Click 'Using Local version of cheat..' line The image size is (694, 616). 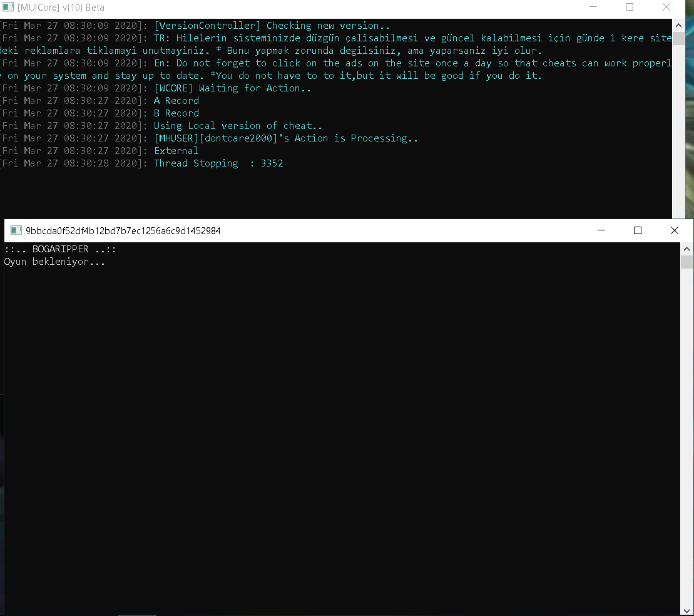click(238, 126)
